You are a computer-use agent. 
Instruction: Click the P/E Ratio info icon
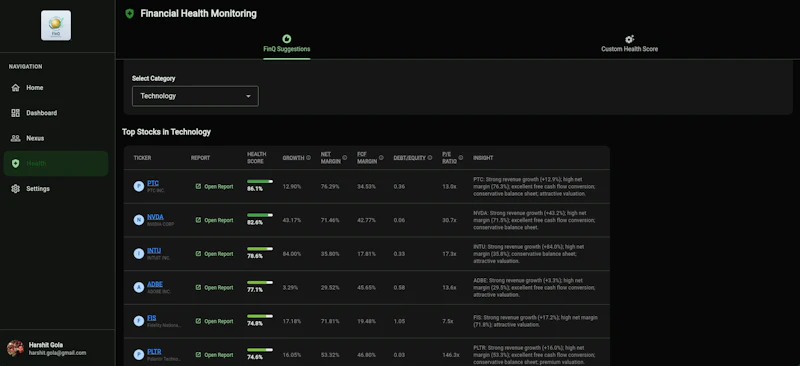coord(461,158)
